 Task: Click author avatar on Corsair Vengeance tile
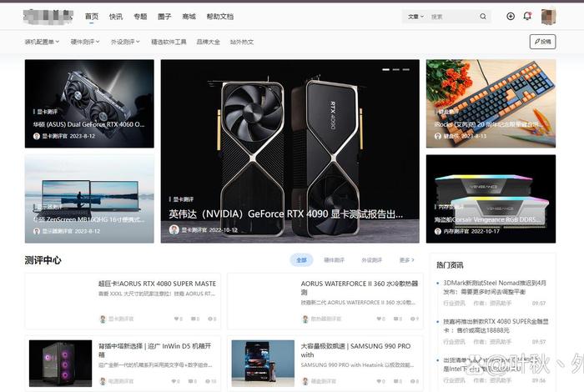pyautogui.click(x=438, y=231)
